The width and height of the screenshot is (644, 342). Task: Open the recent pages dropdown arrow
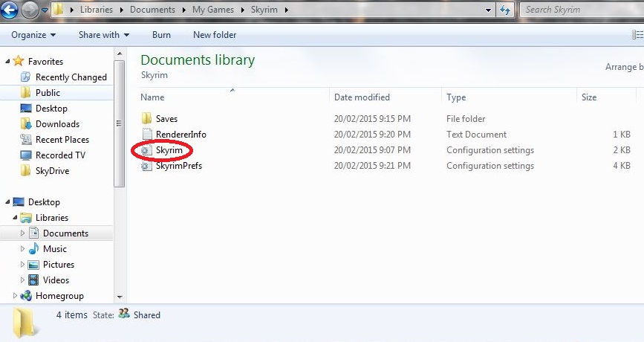coord(45,10)
